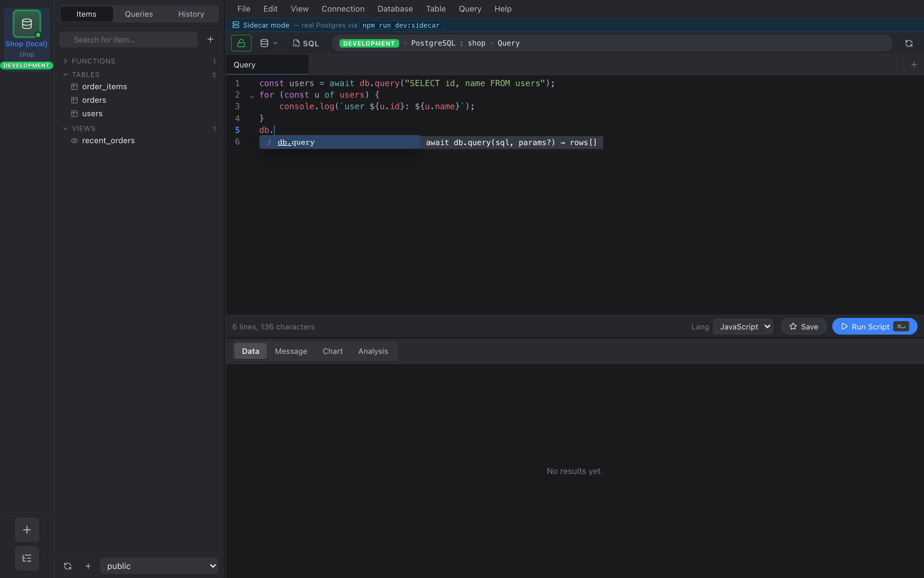924x578 pixels.
Task: Open the Connection menu
Action: coord(343,9)
